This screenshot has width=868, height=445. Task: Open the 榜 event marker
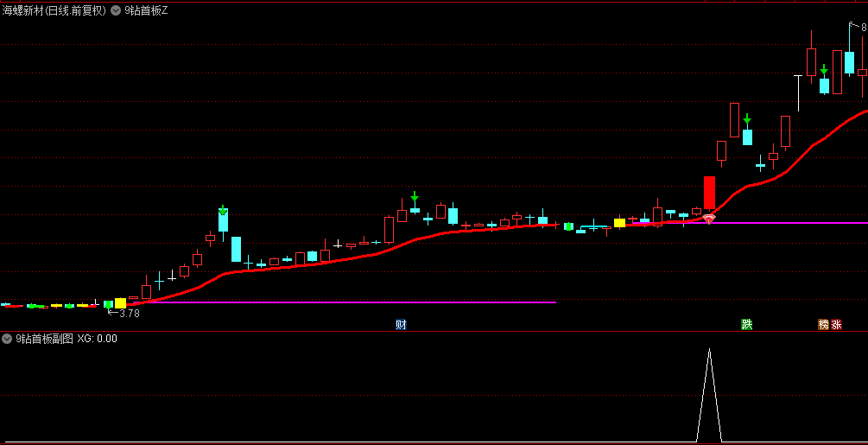pyautogui.click(x=824, y=325)
